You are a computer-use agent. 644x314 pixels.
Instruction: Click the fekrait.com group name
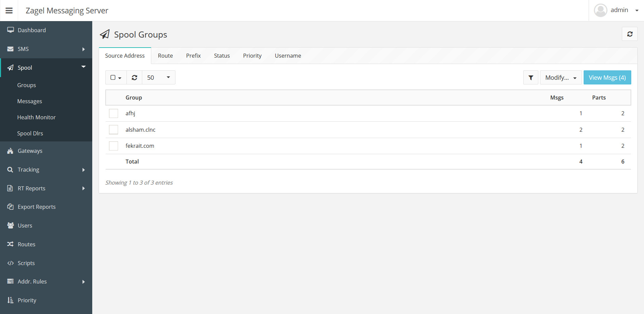tap(140, 146)
